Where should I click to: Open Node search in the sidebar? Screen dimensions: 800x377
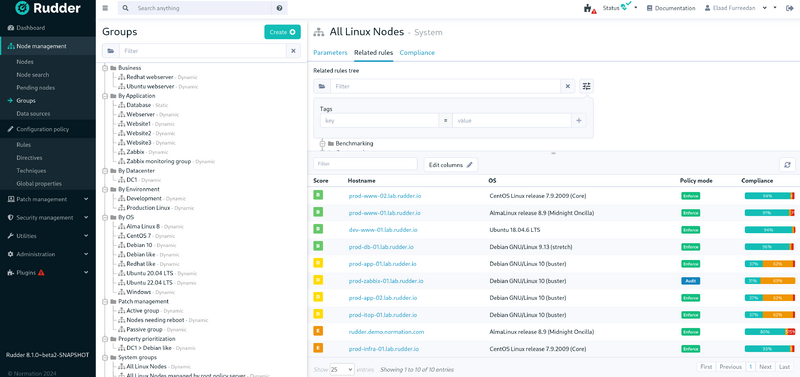33,74
